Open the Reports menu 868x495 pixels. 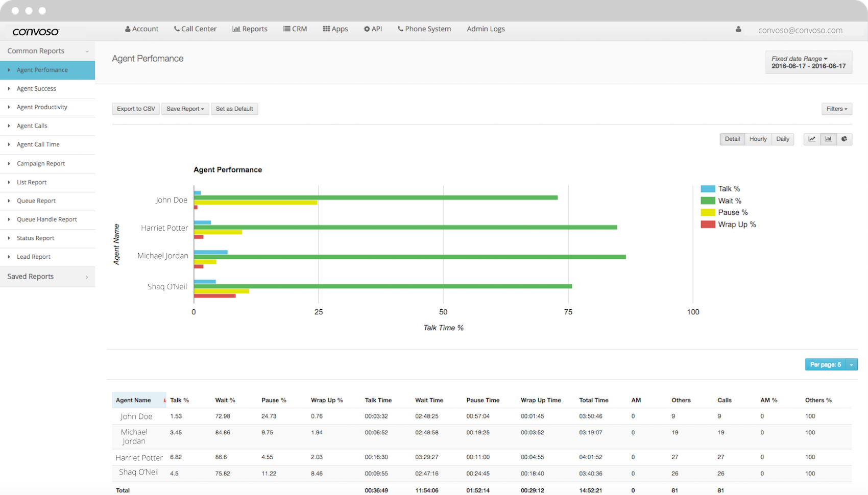point(250,29)
